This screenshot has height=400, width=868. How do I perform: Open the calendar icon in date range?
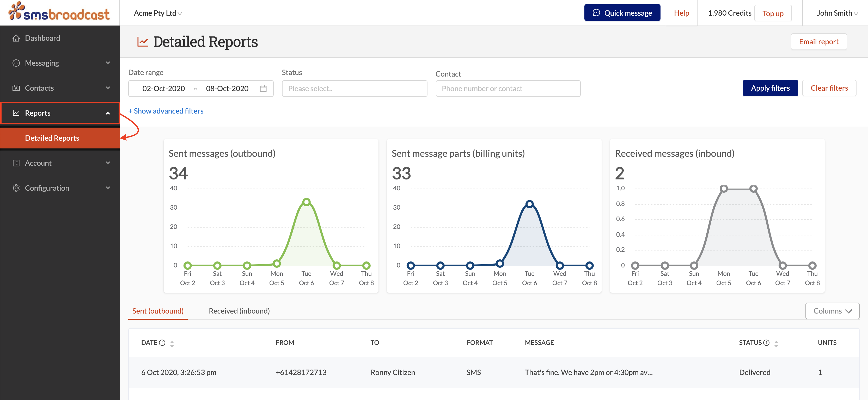[263, 88]
